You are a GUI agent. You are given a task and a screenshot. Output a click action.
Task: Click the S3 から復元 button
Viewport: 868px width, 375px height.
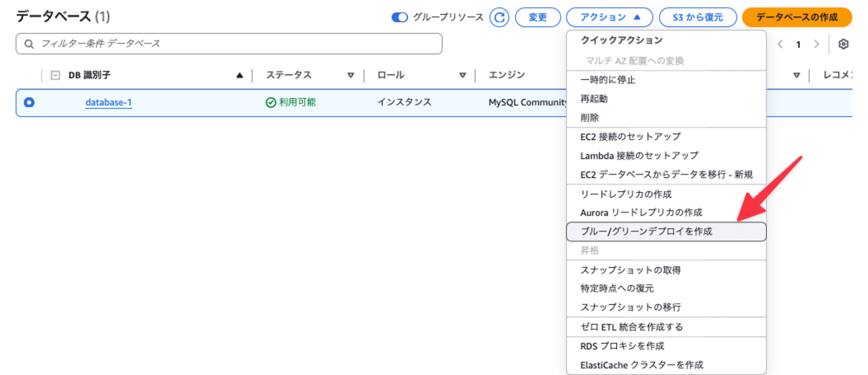pyautogui.click(x=697, y=17)
